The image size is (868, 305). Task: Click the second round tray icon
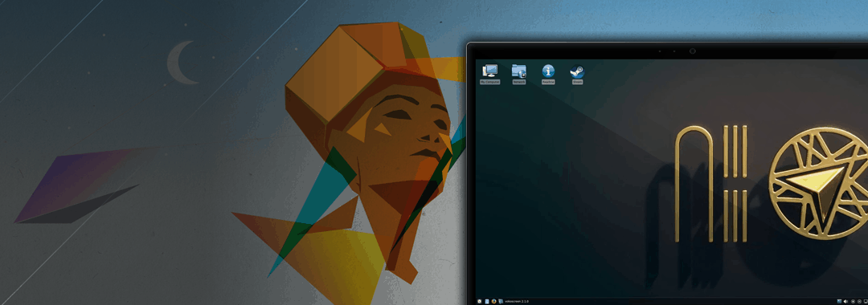coord(859,301)
